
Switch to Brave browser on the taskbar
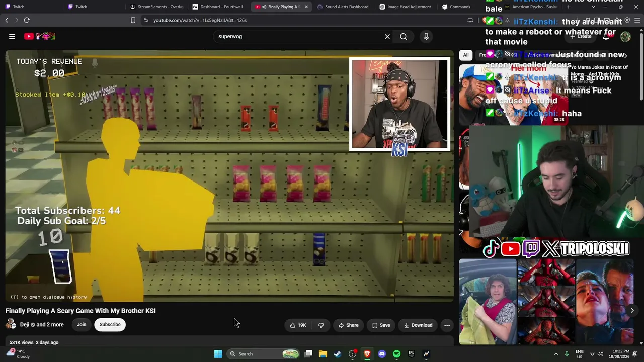(x=367, y=354)
